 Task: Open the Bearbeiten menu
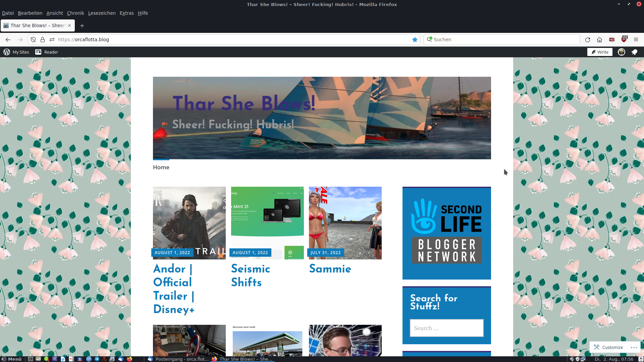pos(30,13)
